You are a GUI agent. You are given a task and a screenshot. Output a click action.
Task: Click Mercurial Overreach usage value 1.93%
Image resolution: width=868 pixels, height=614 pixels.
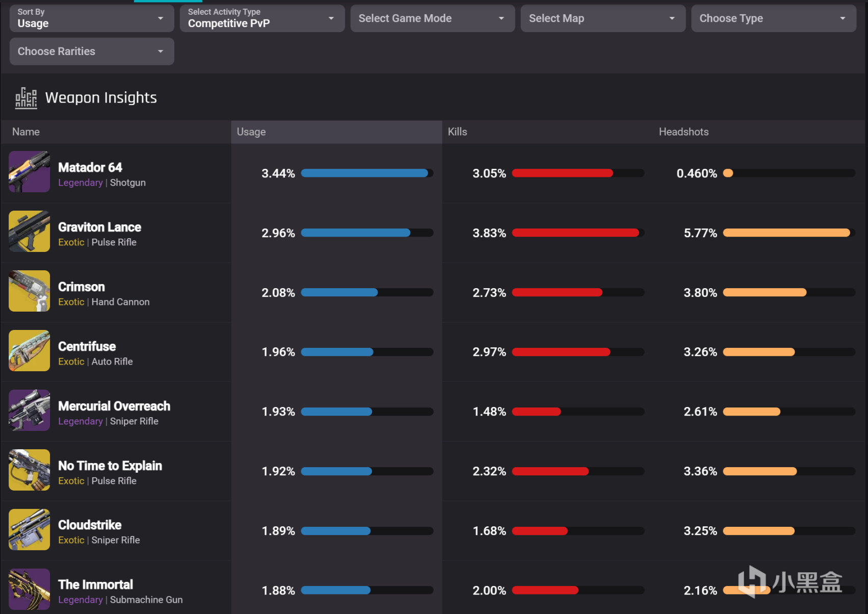[x=278, y=412]
